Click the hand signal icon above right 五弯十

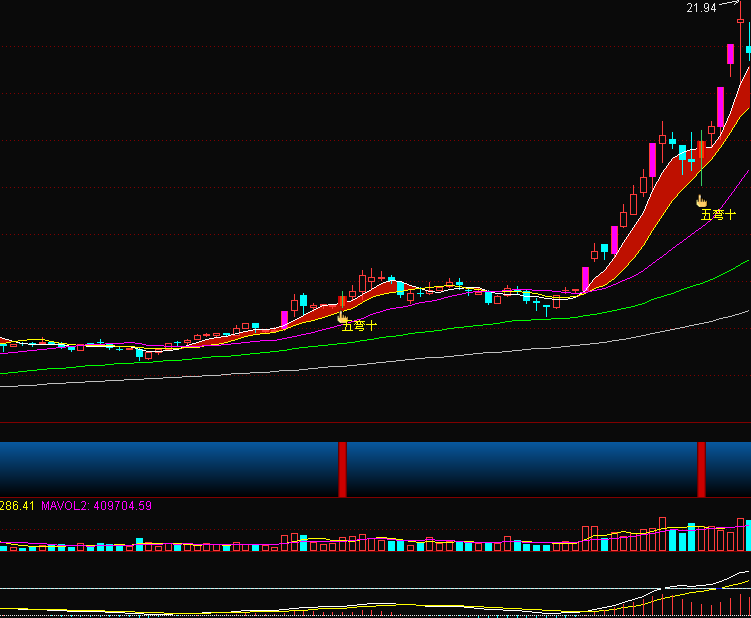(x=701, y=201)
